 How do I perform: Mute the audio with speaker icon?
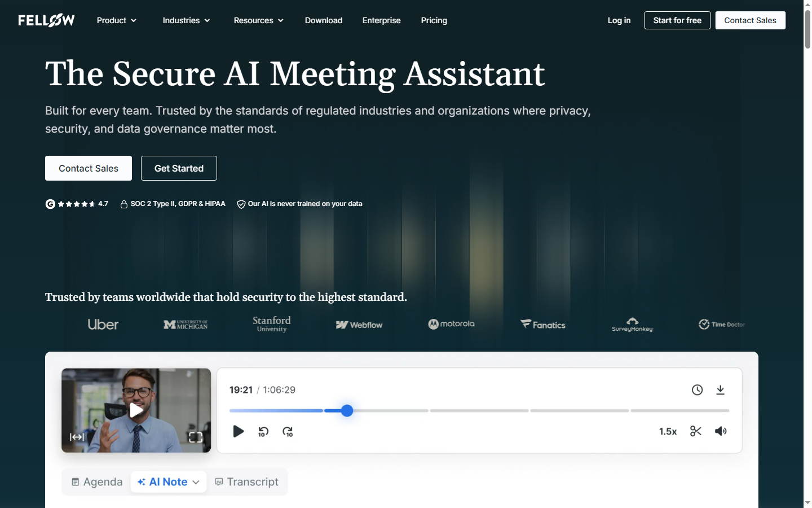[x=721, y=431]
